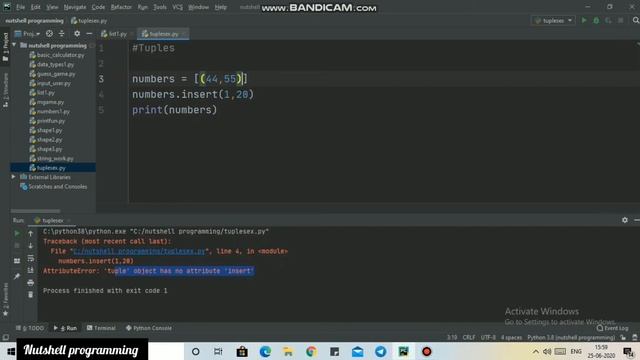Click the Windows Start button
This screenshot has width=640, height=360.
coord(11,351)
